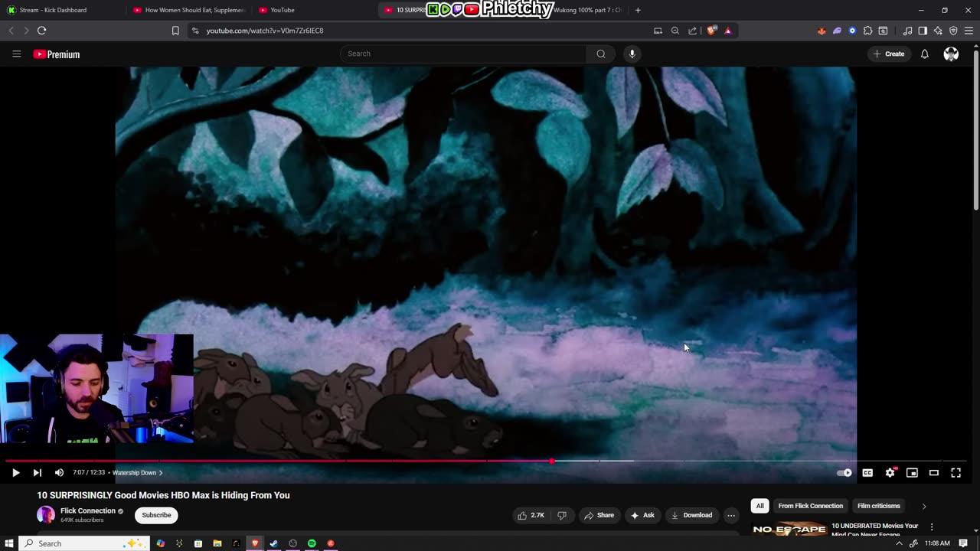Share this page from address bar
The image size is (980, 551).
(x=693, y=31)
